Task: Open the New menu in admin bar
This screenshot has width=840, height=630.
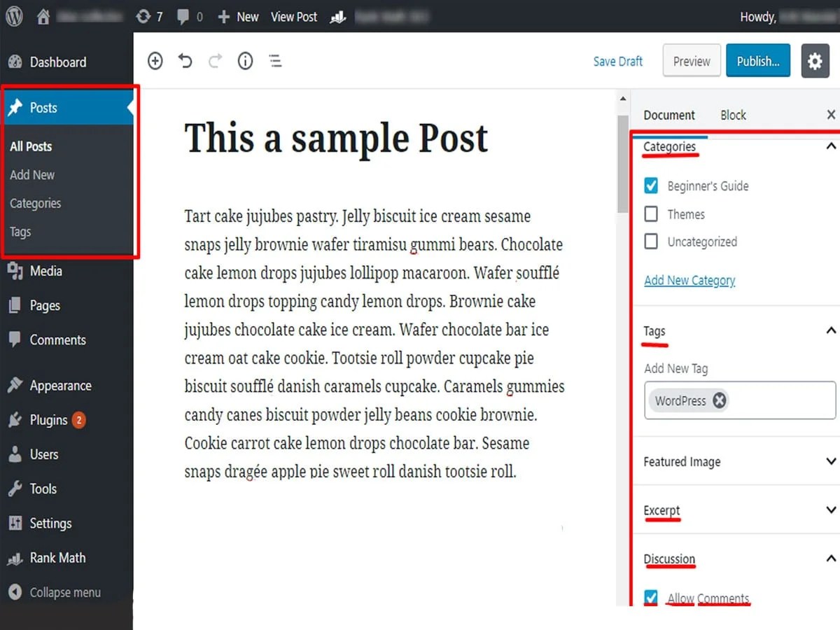Action: click(237, 16)
